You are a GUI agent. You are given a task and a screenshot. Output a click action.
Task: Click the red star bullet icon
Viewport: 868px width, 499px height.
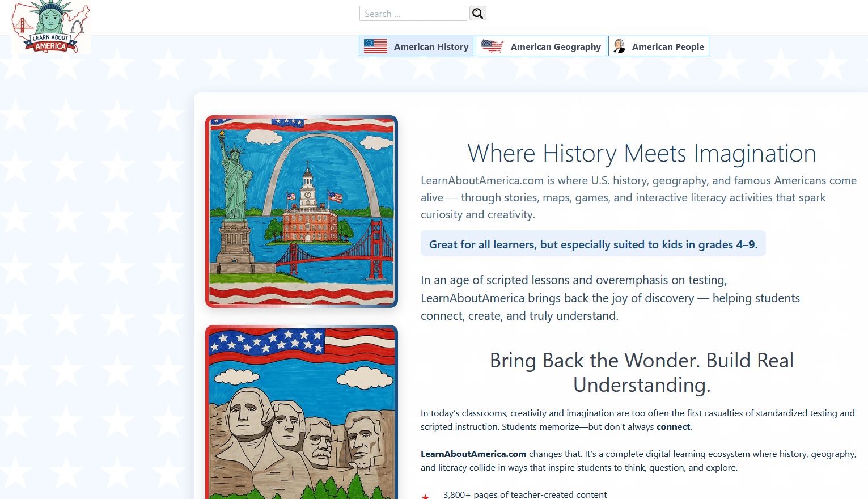(425, 496)
